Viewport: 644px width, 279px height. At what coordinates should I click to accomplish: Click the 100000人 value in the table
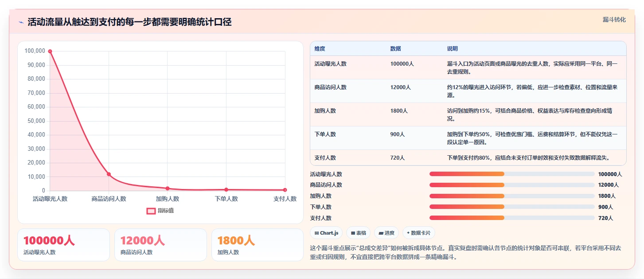402,64
